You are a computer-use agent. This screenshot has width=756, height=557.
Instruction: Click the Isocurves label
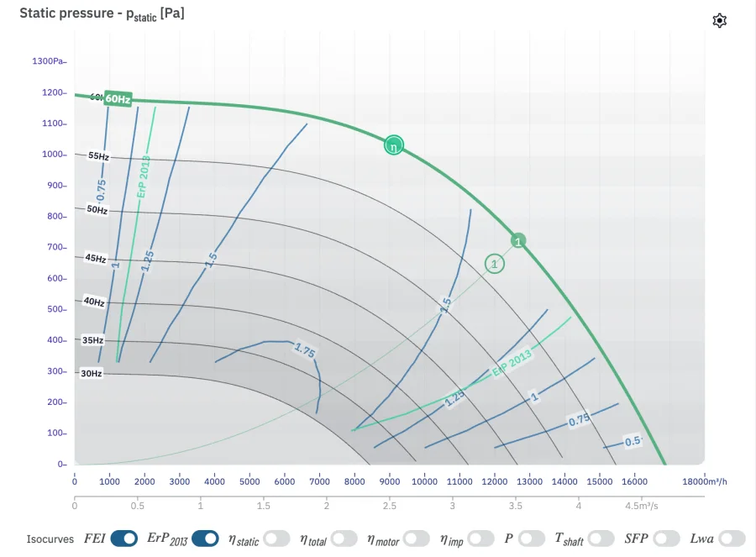click(50, 539)
